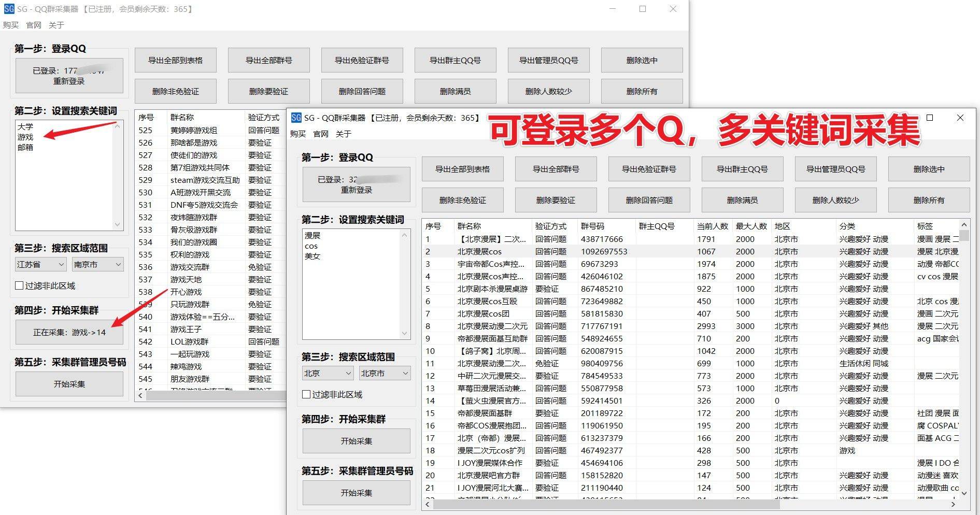Enable 过滤非此区域 checkbox in the front window
The height and width of the screenshot is (515, 980).
click(306, 394)
